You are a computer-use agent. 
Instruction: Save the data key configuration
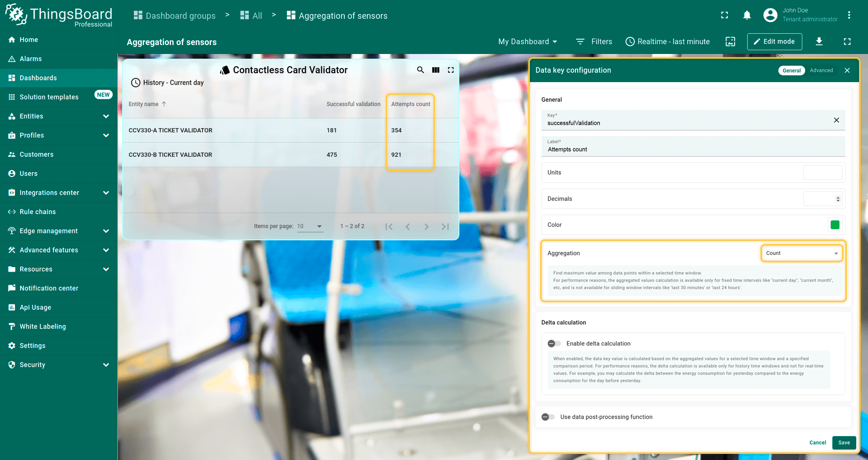click(x=844, y=443)
